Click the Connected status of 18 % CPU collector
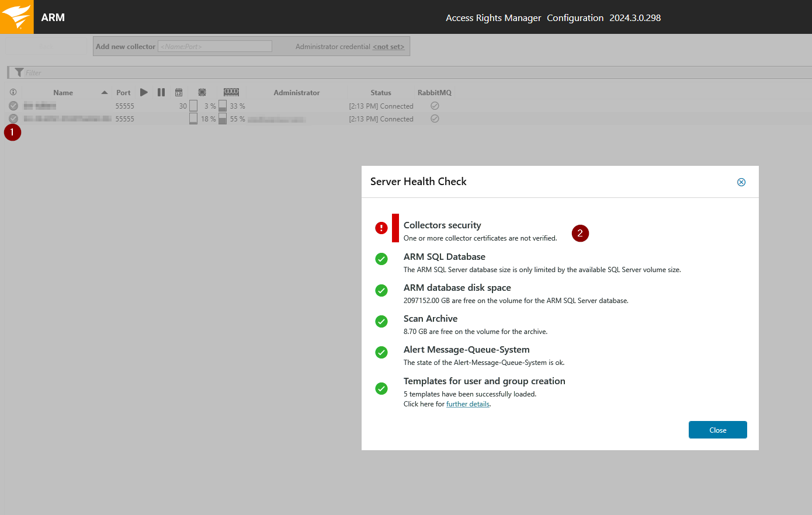The width and height of the screenshot is (812, 515). (381, 119)
